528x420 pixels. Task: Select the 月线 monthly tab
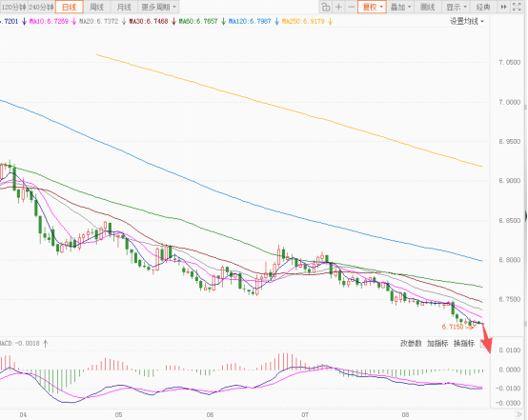tap(124, 7)
